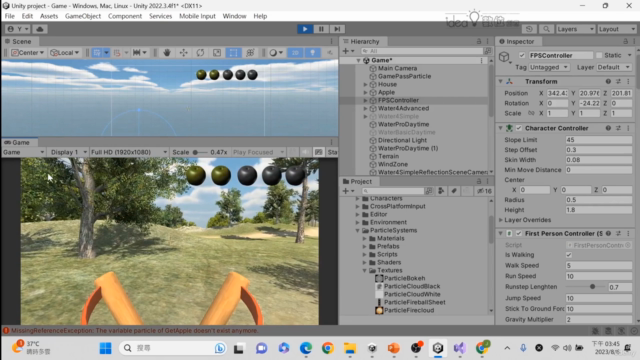Select WindZone in Hierarchy
This screenshot has height=360, width=640.
click(393, 164)
